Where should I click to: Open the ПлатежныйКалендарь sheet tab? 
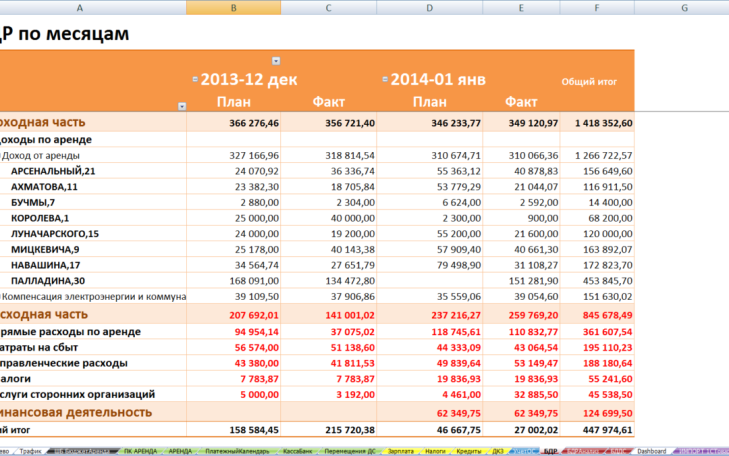238,451
